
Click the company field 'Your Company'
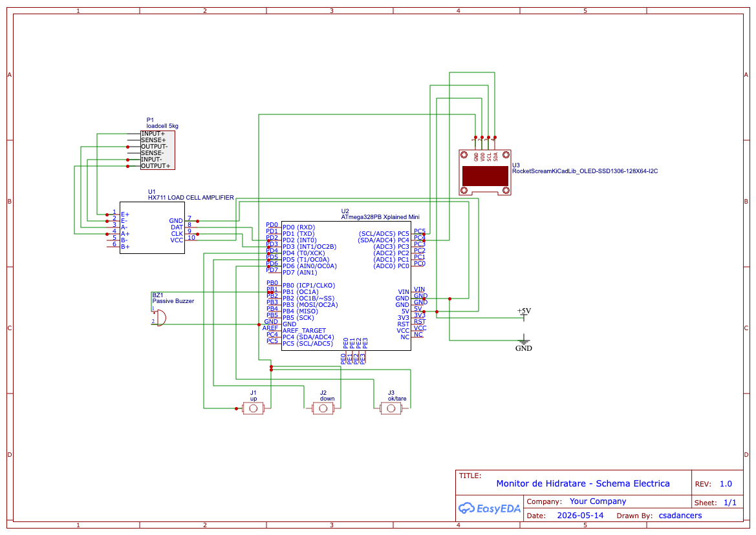pos(598,501)
